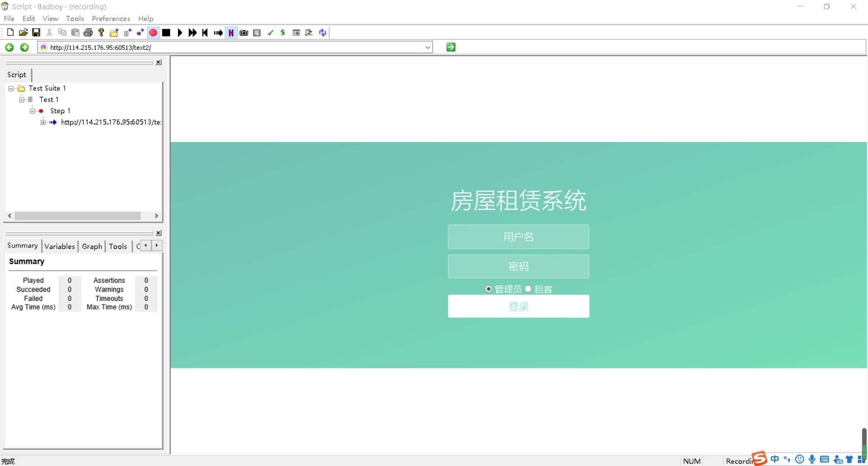The height and width of the screenshot is (466, 868).
Task: Open the File menu
Action: tap(9, 19)
